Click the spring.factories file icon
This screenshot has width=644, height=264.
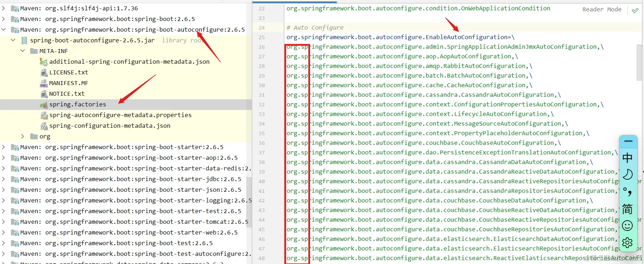click(43, 105)
